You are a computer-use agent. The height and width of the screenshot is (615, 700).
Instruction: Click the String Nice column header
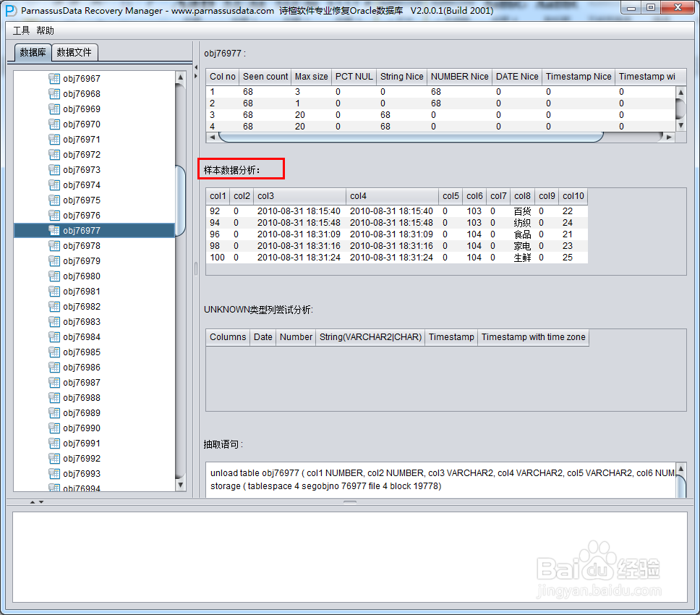pos(402,77)
